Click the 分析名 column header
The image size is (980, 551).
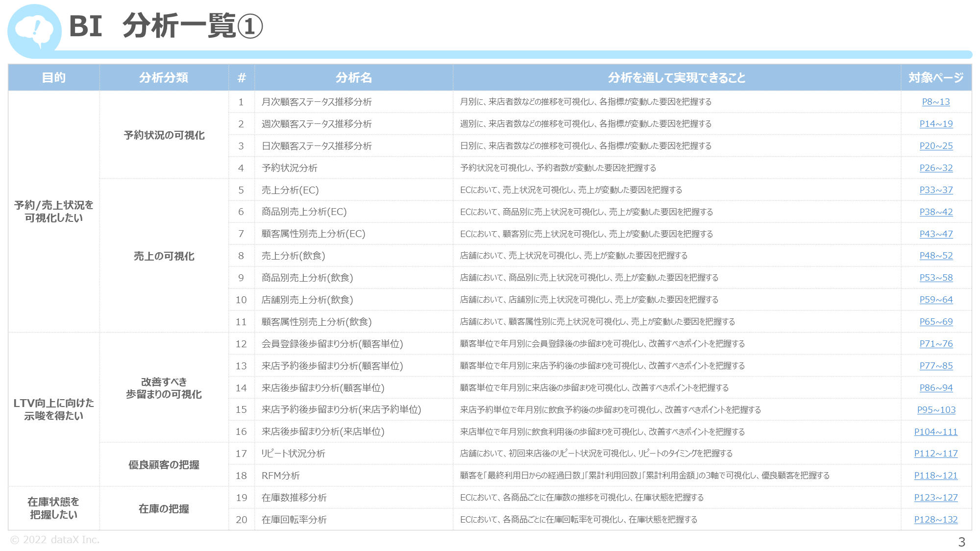click(354, 77)
